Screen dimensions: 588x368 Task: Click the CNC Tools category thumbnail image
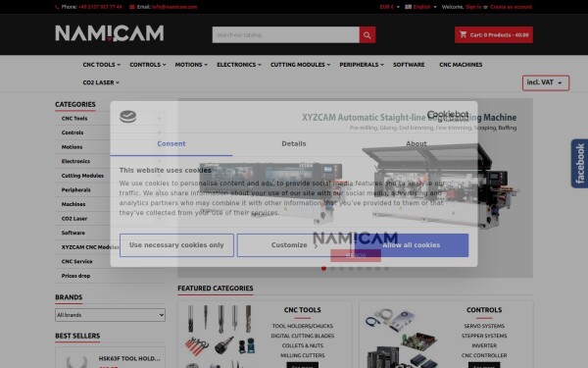(220, 336)
